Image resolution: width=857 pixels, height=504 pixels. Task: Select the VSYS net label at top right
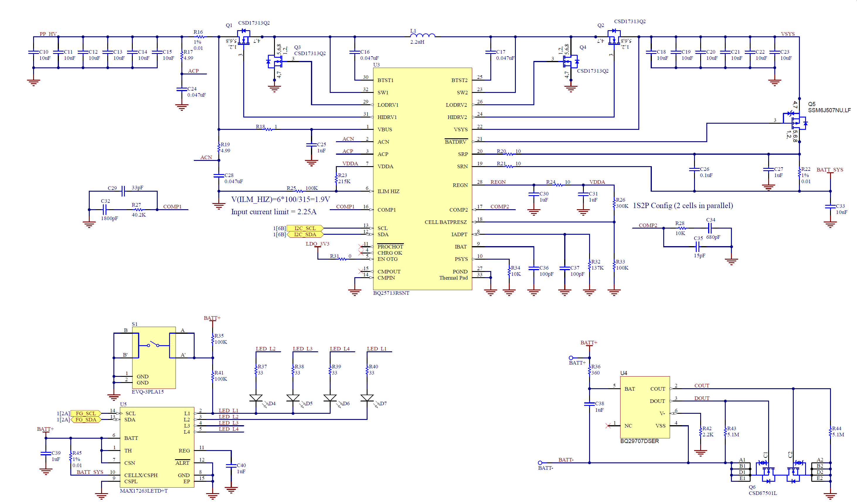coord(788,34)
